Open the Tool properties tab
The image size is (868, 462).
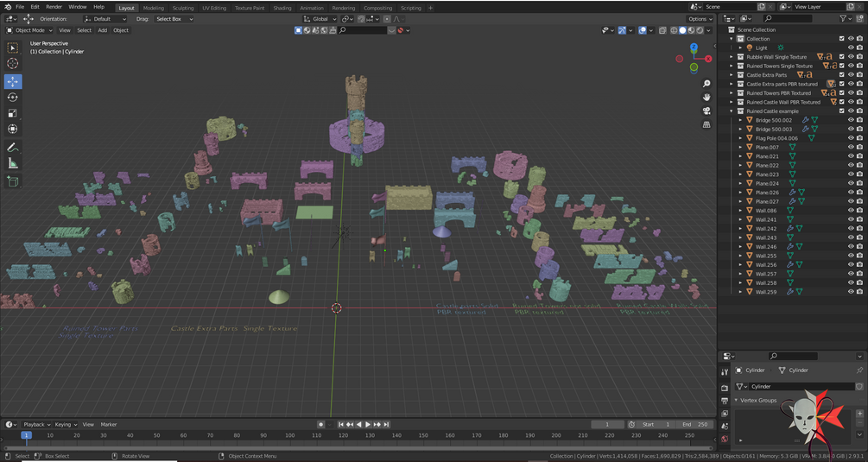point(725,372)
